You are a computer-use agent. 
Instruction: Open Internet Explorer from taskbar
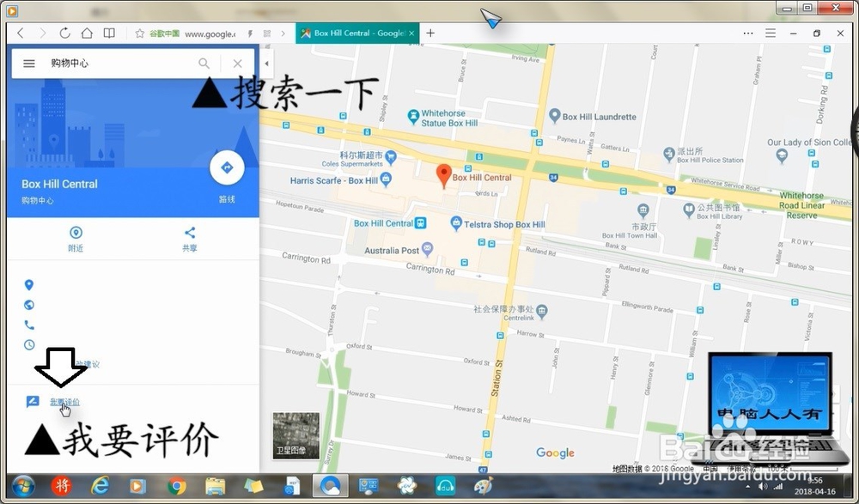click(100, 486)
